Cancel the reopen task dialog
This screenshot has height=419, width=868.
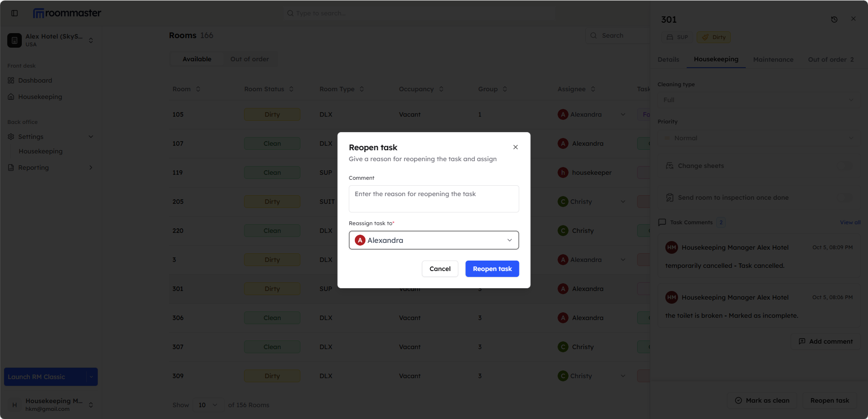439,268
